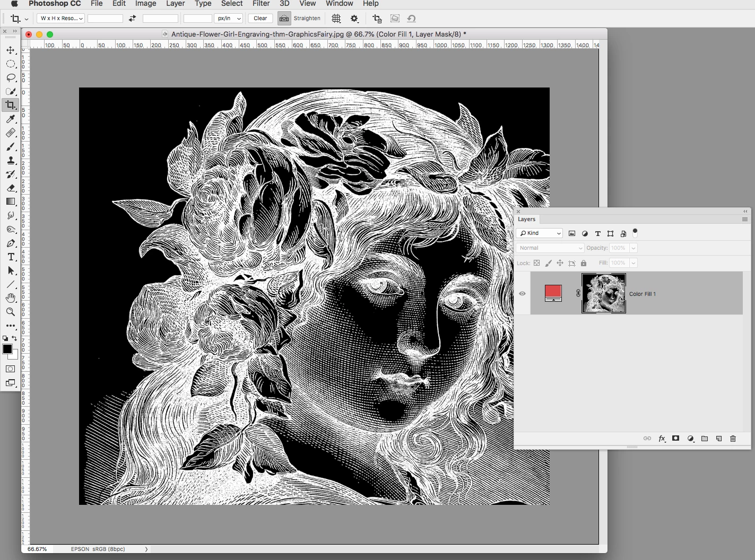
Task: Select the Healing Brush tool
Action: point(11,133)
